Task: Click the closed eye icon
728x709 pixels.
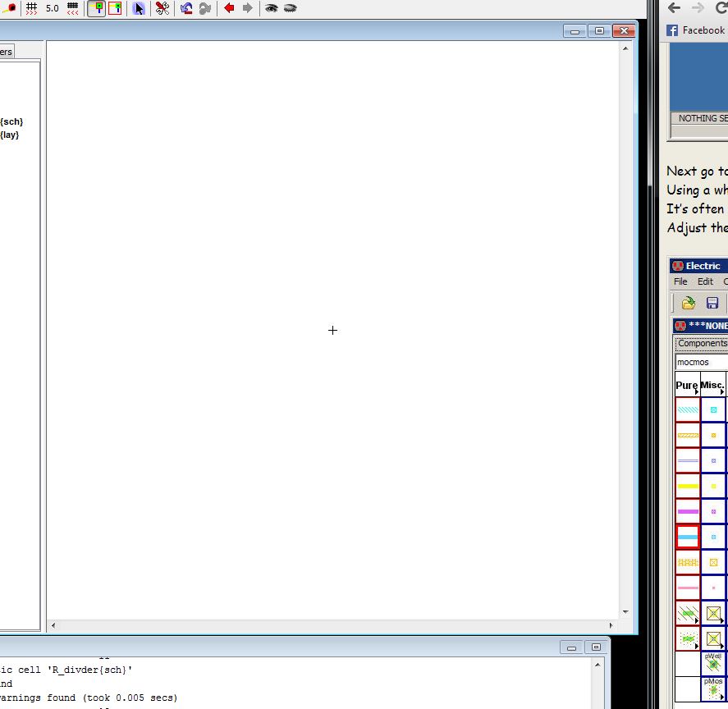Action: [290, 8]
